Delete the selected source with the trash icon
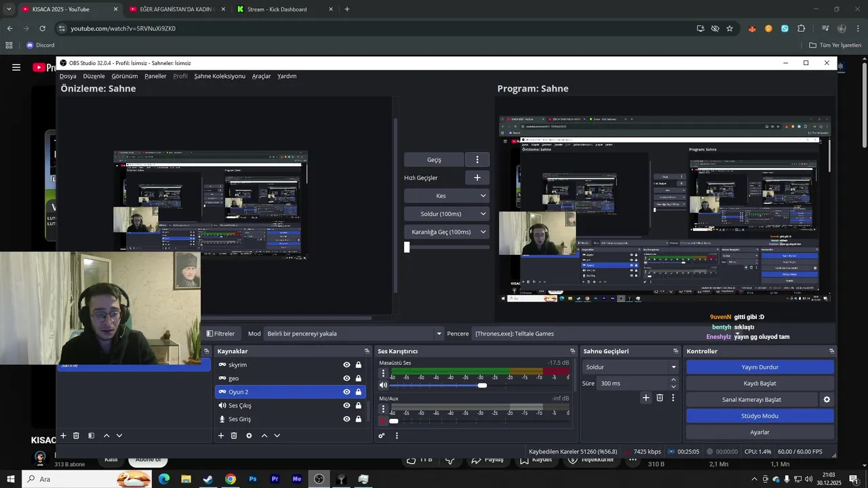This screenshot has height=488, width=868. tap(234, 436)
